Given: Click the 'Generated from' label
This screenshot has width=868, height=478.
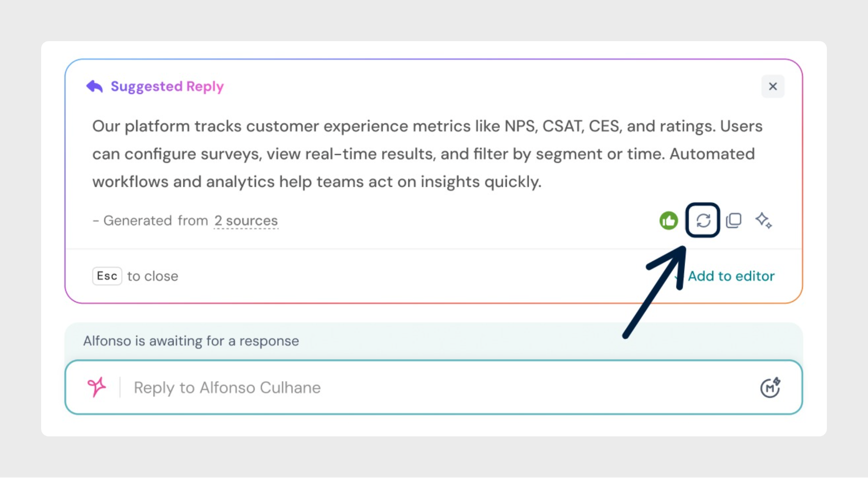Looking at the screenshot, I should [156, 221].
